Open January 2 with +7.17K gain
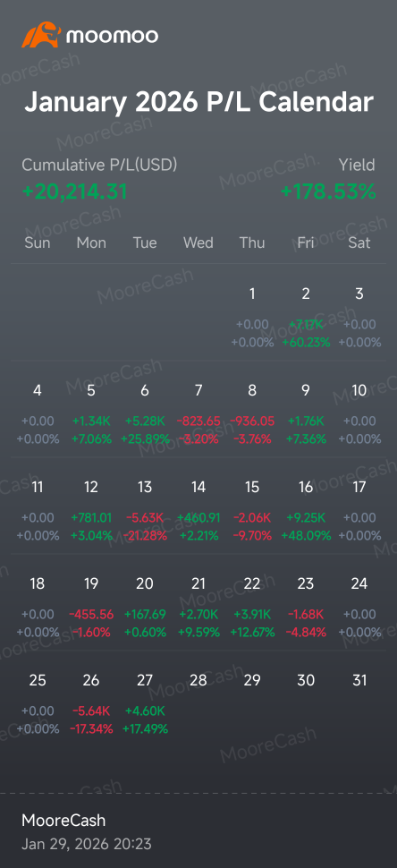Image resolution: width=397 pixels, height=868 pixels. [306, 318]
